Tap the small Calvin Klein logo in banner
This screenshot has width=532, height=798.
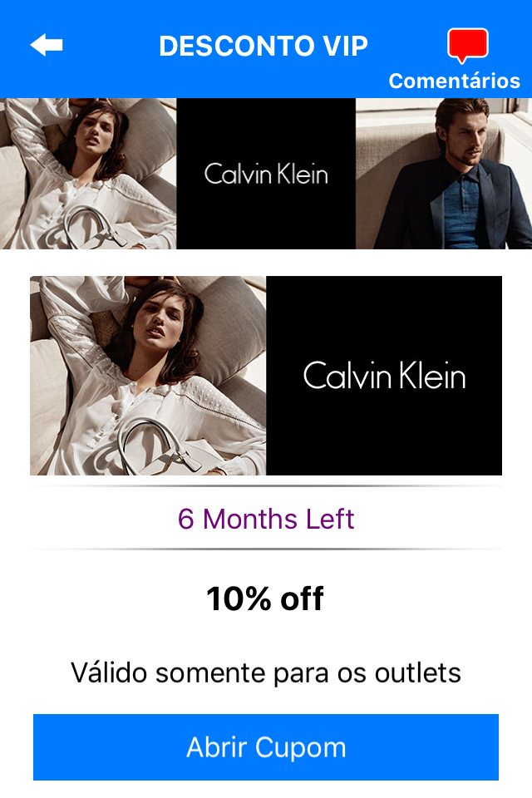coord(266,174)
